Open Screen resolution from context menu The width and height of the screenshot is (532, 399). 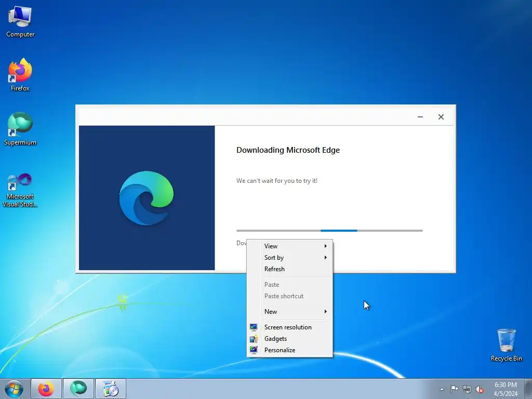pyautogui.click(x=290, y=327)
